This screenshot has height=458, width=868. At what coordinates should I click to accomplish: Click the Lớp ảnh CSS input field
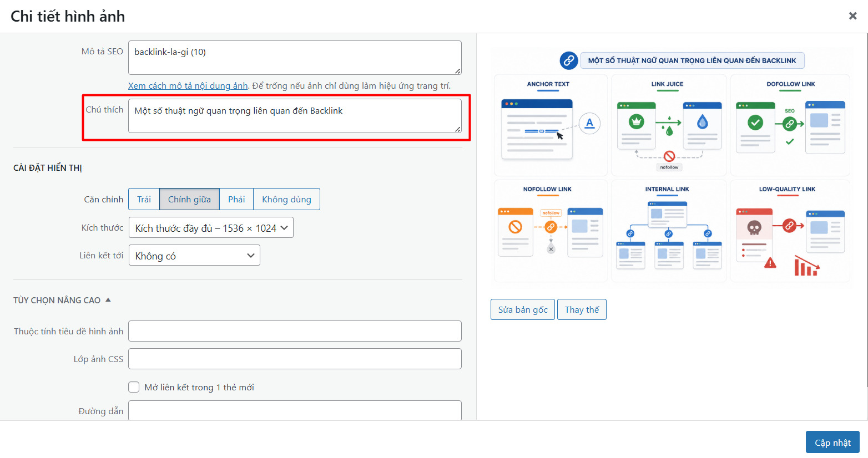(295, 359)
